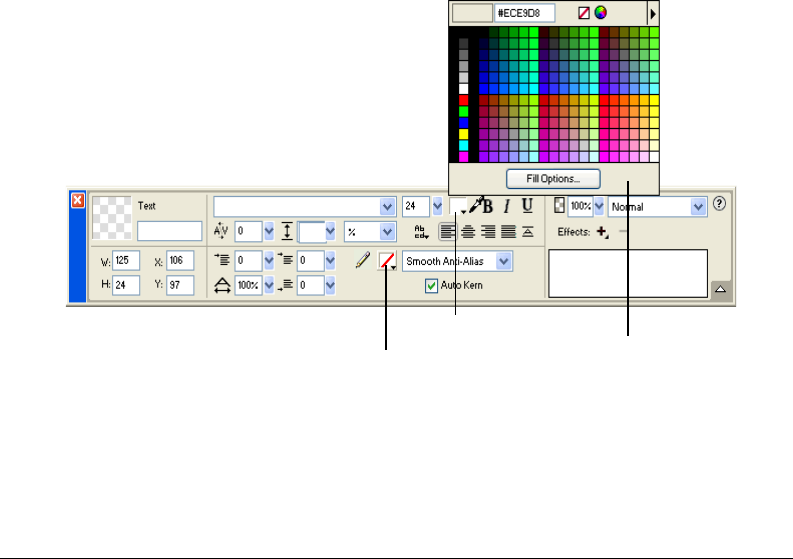
Task: Center align the text
Action: point(468,232)
